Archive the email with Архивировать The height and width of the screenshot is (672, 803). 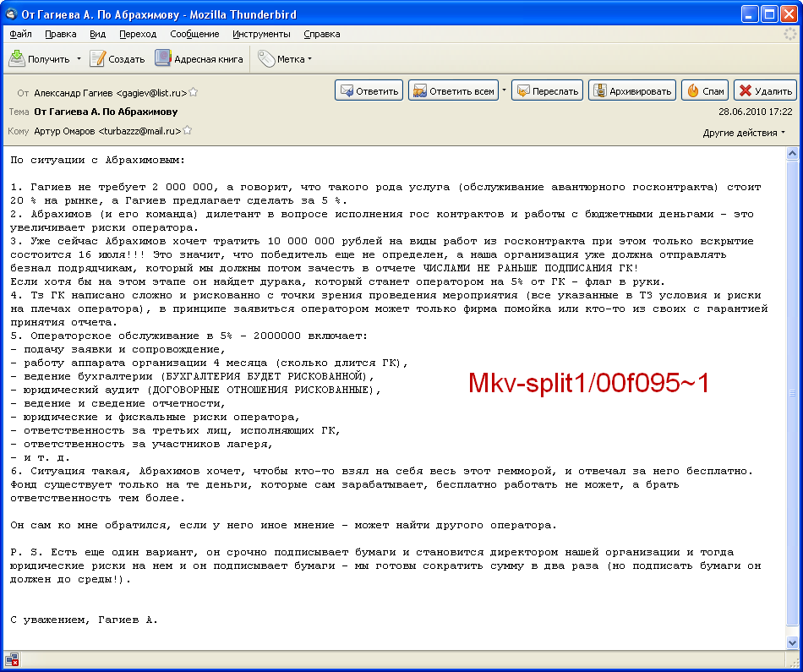coord(631,91)
